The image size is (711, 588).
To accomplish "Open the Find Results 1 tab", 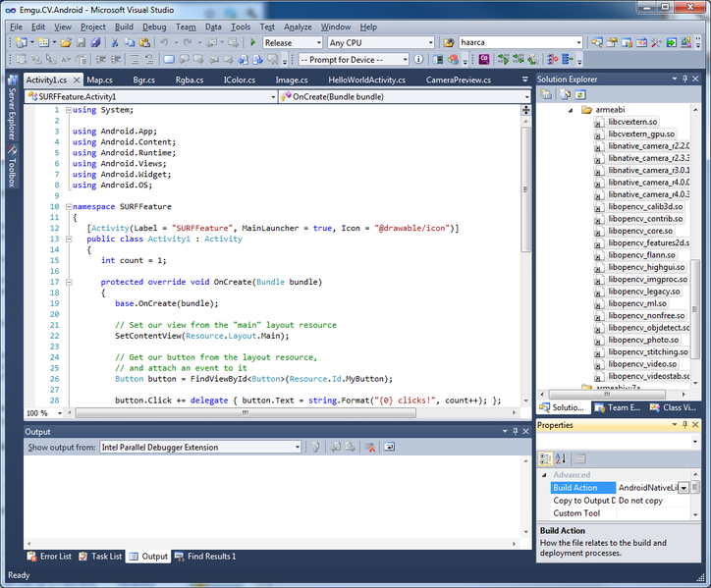I will point(205,557).
